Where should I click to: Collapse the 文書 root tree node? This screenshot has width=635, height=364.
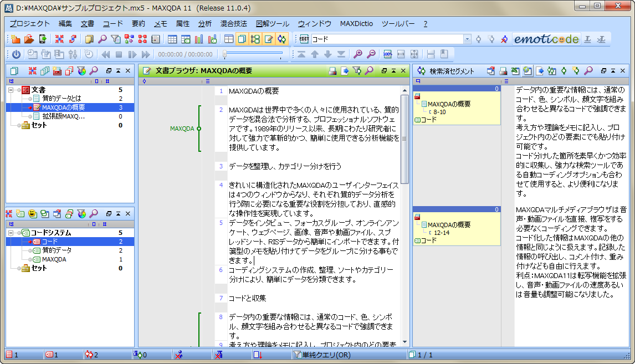11,90
